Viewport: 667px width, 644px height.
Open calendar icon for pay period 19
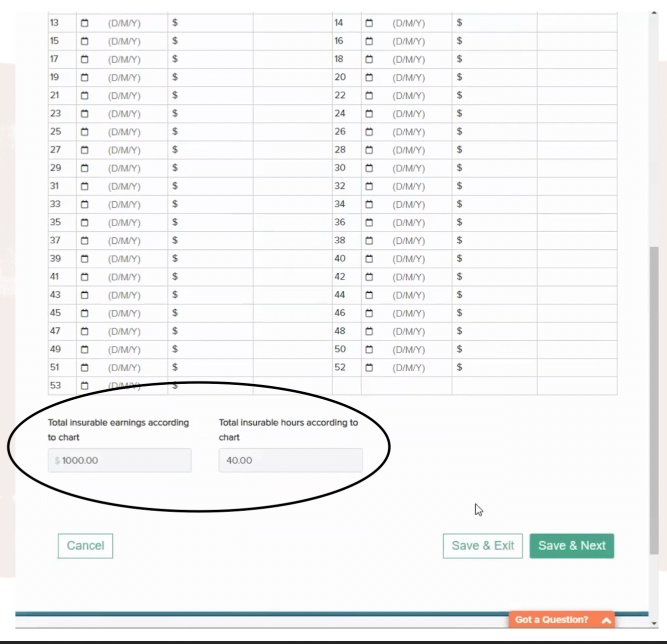(84, 77)
